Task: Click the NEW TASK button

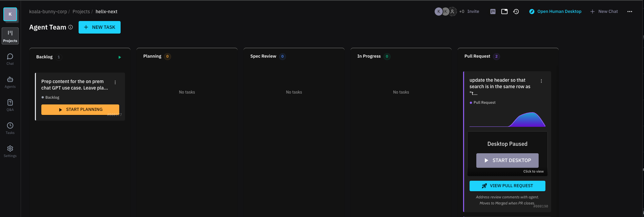Action: click(100, 27)
